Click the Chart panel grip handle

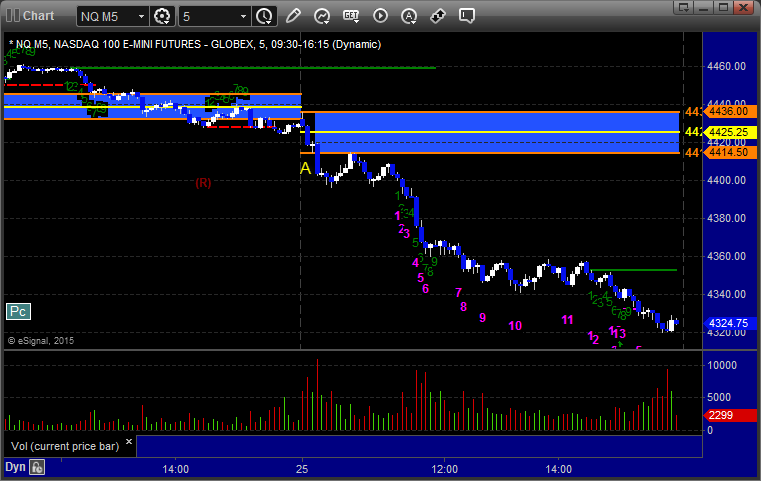(13, 16)
